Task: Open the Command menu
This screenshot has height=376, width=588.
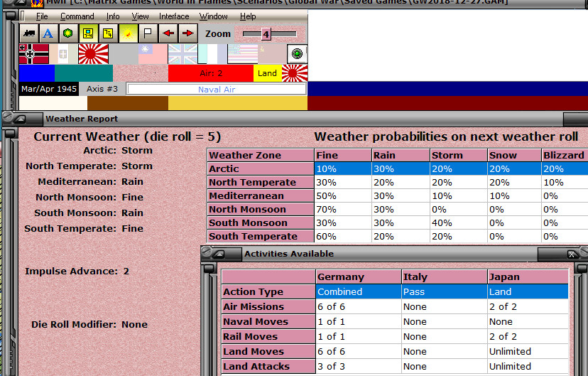Action: pos(77,16)
